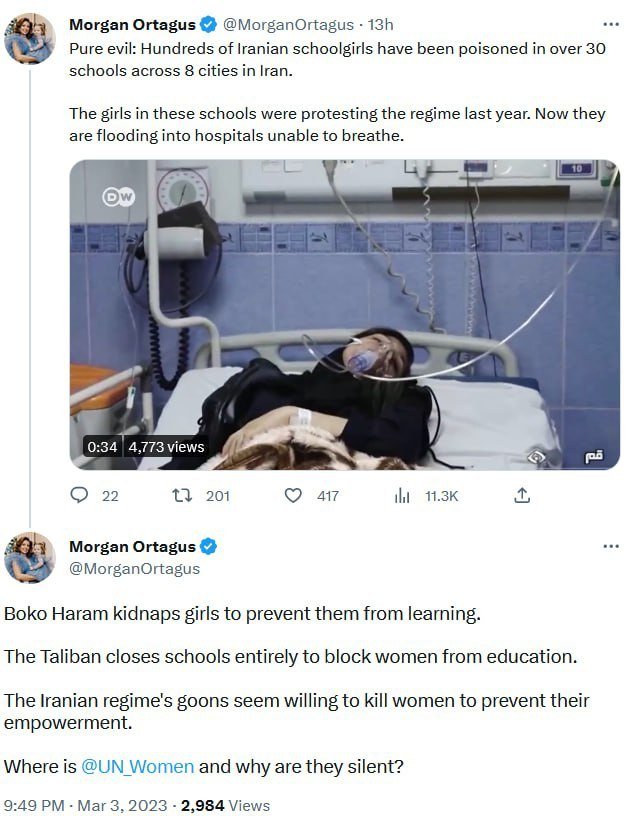The width and height of the screenshot is (630, 816).
Task: Open Morgan Ortagus top profile picture
Action: pyautogui.click(x=30, y=38)
